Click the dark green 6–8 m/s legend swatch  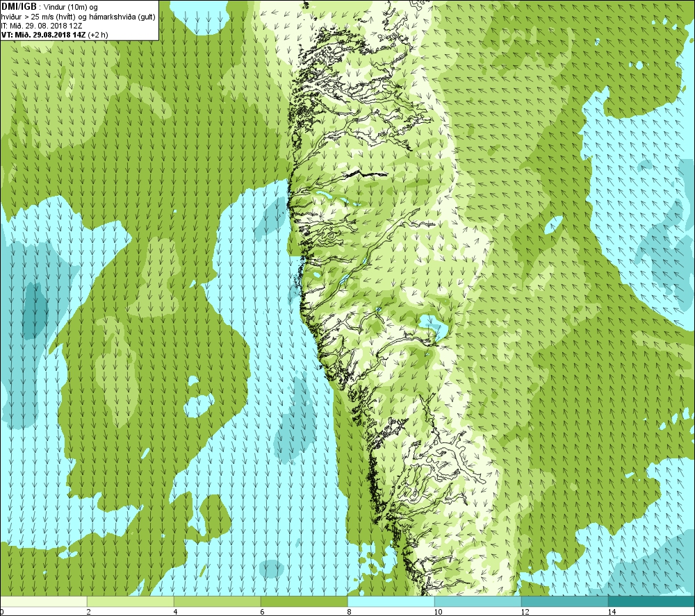(304, 602)
